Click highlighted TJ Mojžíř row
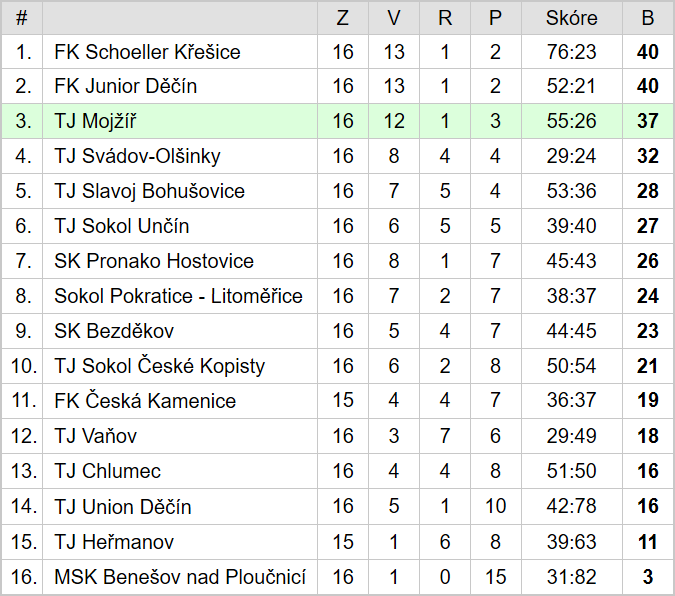The width and height of the screenshot is (675, 596). (338, 121)
